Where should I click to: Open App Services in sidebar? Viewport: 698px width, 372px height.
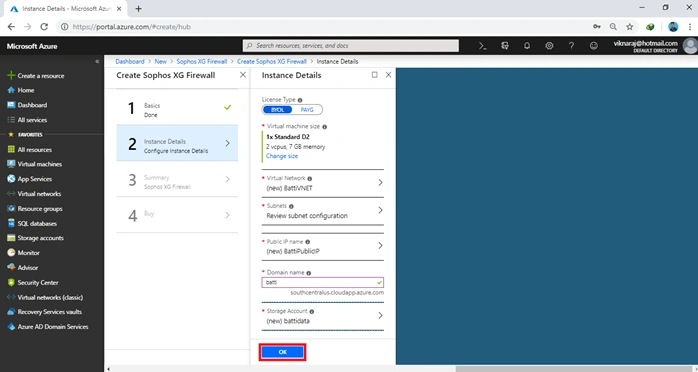tap(30, 179)
